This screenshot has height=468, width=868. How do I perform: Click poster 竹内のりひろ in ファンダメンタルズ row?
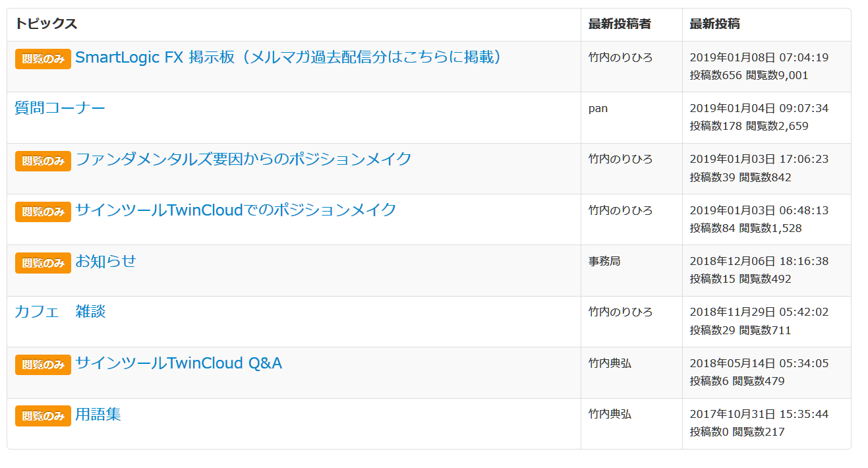pyautogui.click(x=620, y=159)
